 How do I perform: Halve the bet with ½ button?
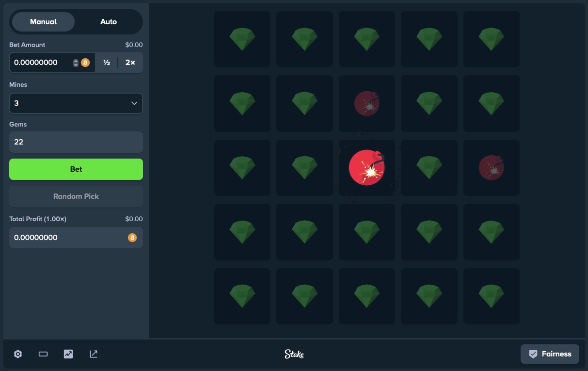(x=107, y=63)
